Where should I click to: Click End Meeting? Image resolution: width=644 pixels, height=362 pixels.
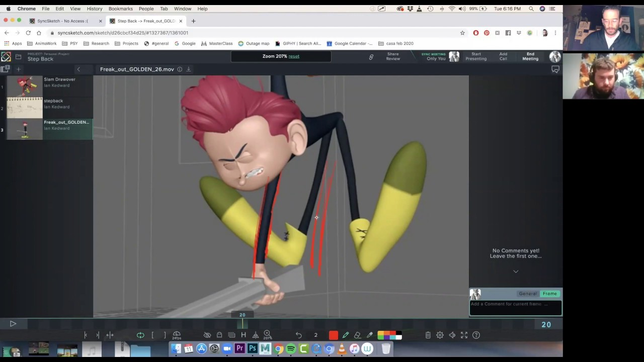click(530, 56)
